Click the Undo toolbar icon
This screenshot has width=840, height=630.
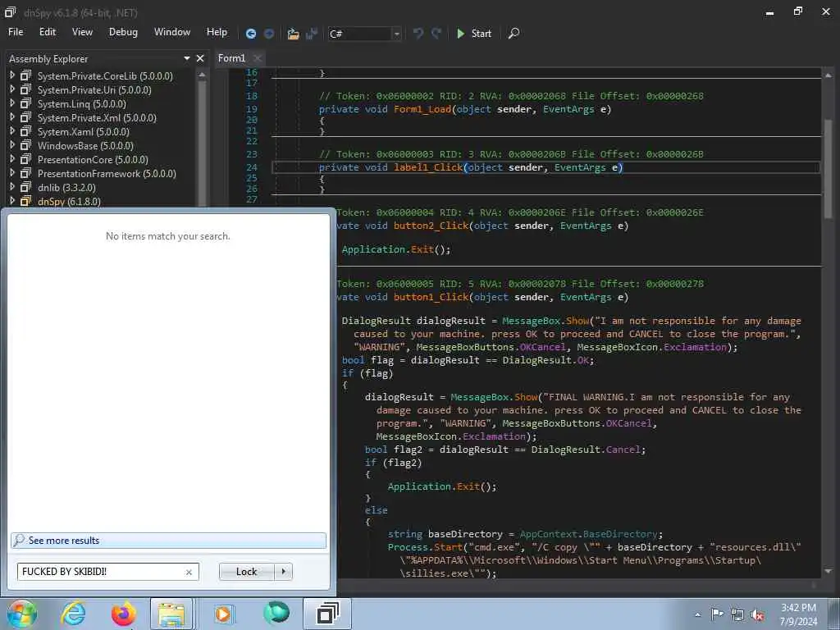pyautogui.click(x=418, y=33)
